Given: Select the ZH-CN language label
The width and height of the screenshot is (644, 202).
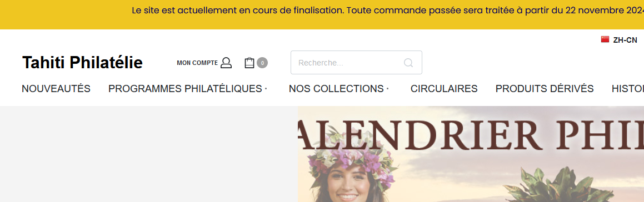Looking at the screenshot, I should pos(625,40).
